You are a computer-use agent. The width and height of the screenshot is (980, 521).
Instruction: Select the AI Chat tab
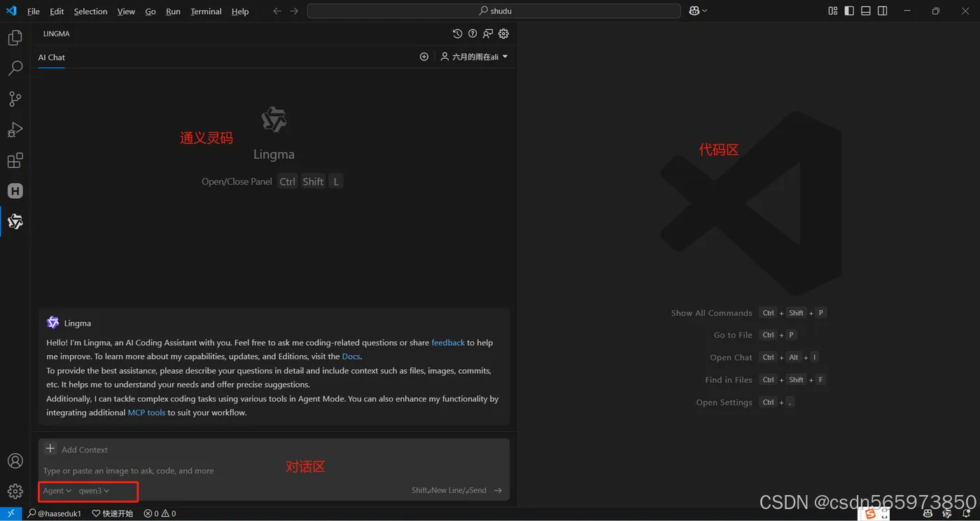pyautogui.click(x=51, y=57)
